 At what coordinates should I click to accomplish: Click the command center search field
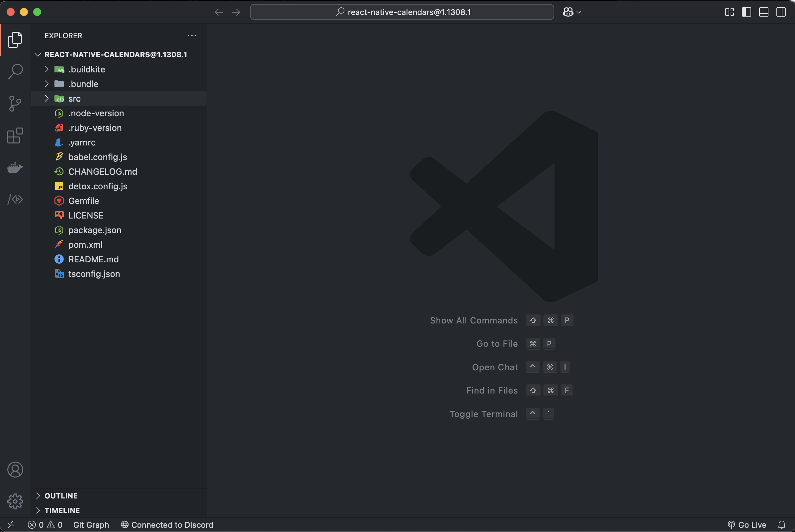pyautogui.click(x=402, y=12)
